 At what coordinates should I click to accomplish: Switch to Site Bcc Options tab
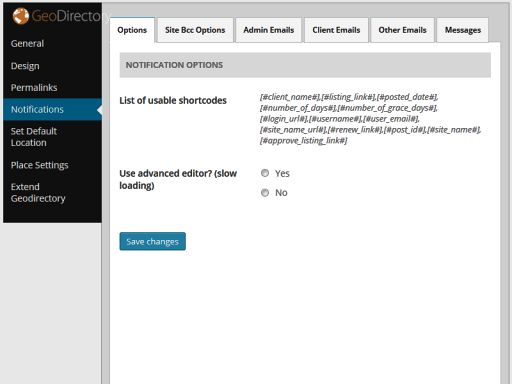195,30
